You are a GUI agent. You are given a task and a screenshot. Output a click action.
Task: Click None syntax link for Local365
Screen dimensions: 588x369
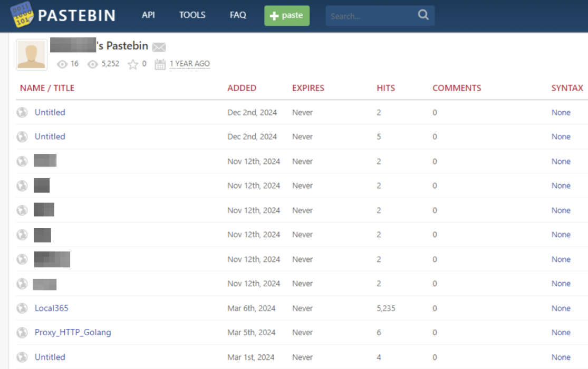[561, 308]
